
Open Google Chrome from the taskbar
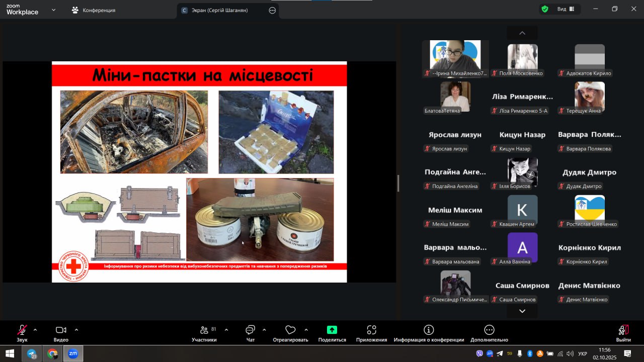[52, 353]
